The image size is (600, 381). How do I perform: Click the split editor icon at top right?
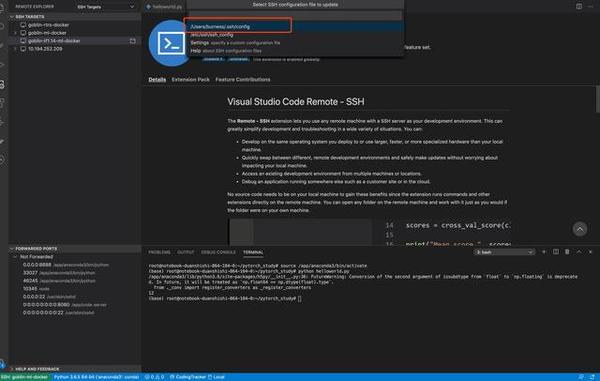[x=579, y=6]
